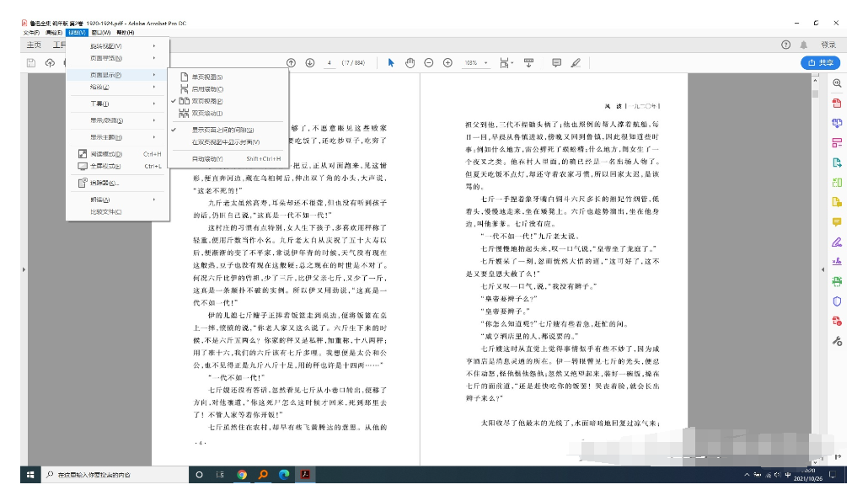868x490 pixels.
Task: Select 启用滚动 scrolling view
Action: (x=228, y=89)
